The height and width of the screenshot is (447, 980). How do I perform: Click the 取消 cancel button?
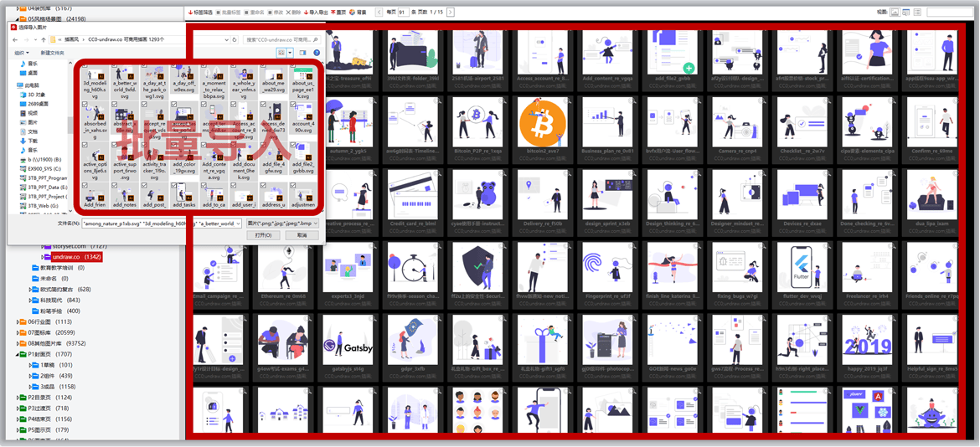click(x=302, y=235)
